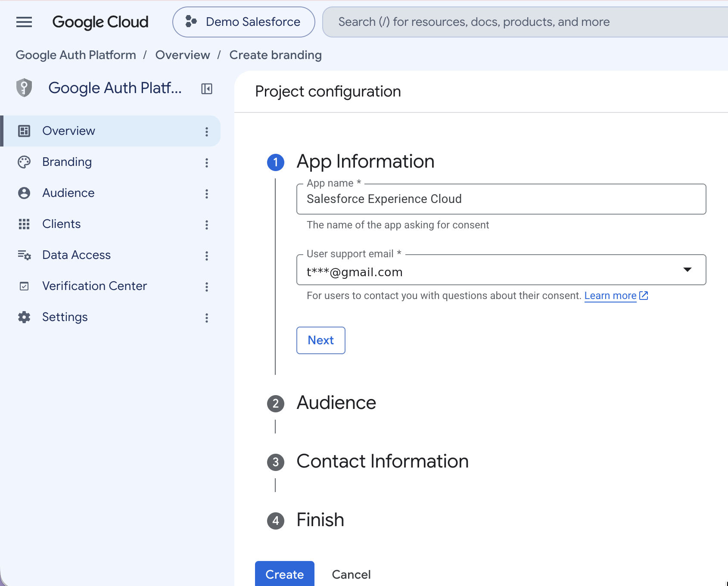
Task: Open Data Access in the sidebar
Action: (110, 255)
